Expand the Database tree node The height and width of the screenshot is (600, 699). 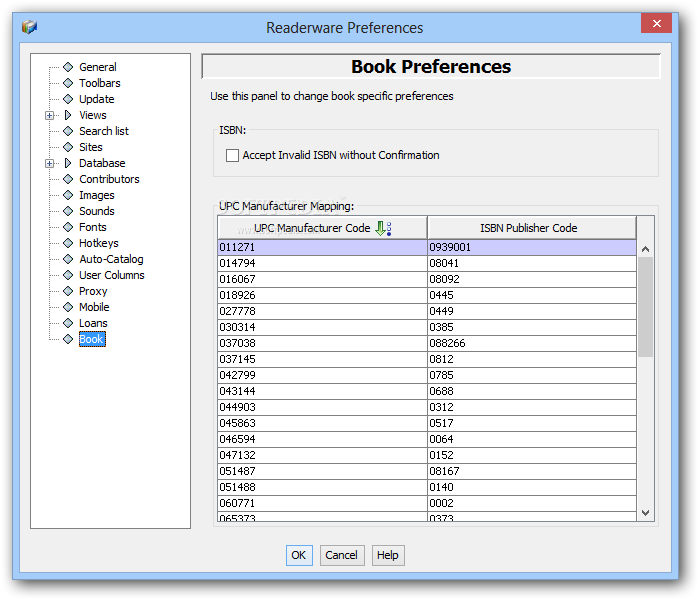pos(49,164)
